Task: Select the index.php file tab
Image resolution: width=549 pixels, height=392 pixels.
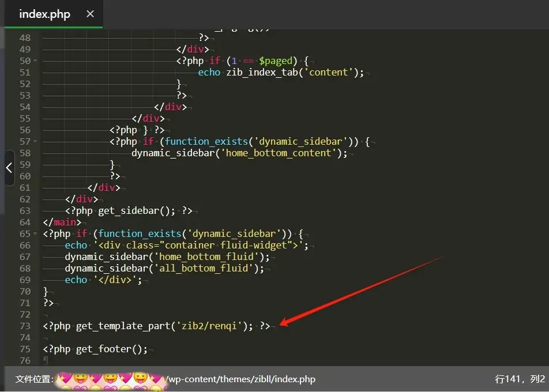Action: coord(44,14)
